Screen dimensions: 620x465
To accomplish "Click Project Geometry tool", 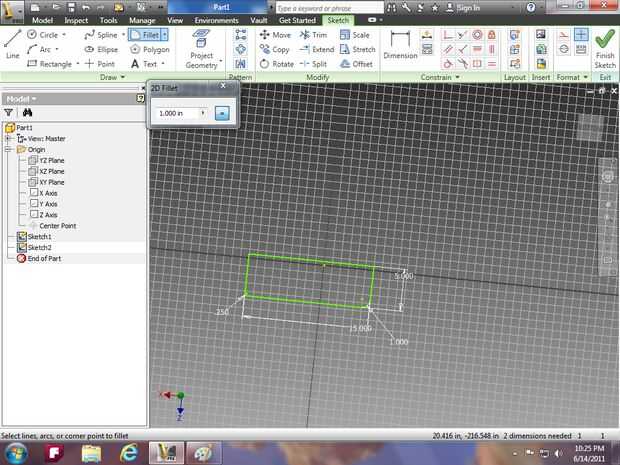I will [202, 49].
